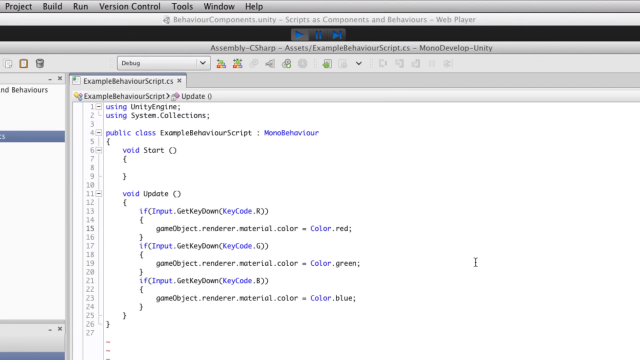
Task: Open the Run menu
Action: (80, 7)
